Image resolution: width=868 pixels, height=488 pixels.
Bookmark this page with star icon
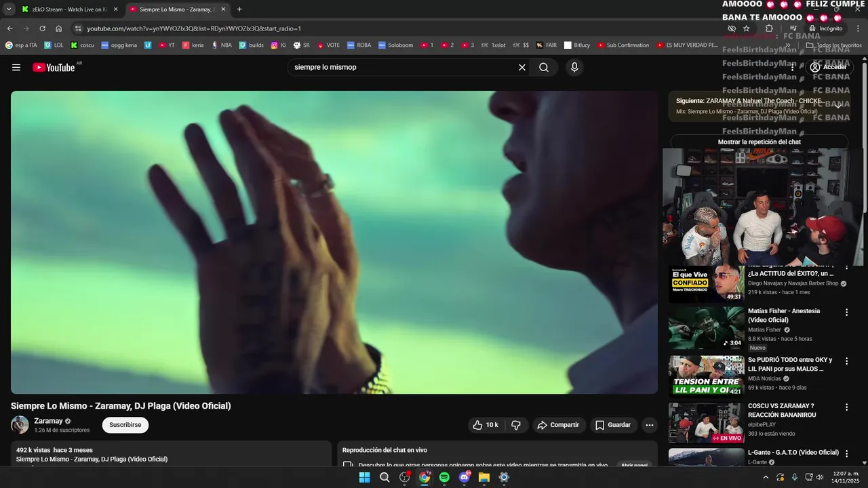(x=746, y=28)
